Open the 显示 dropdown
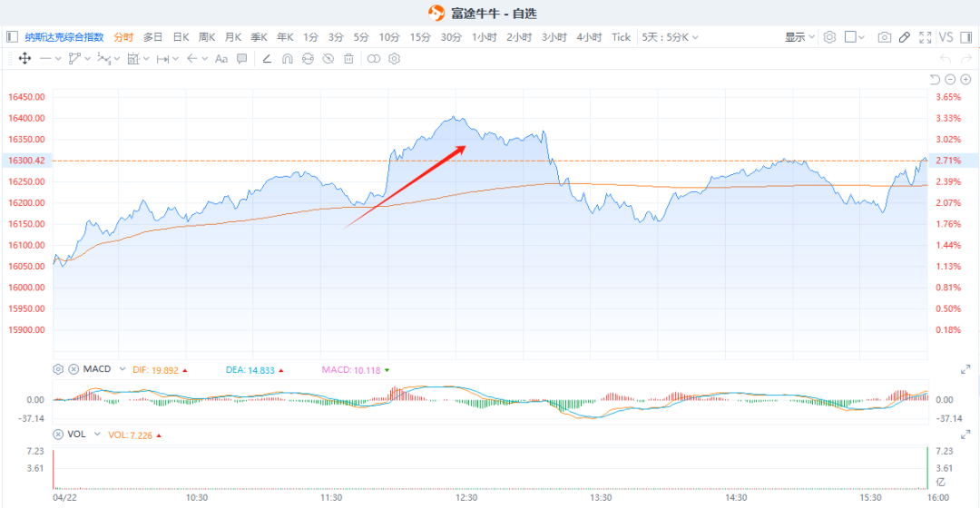Image resolution: width=980 pixels, height=508 pixels. [800, 37]
